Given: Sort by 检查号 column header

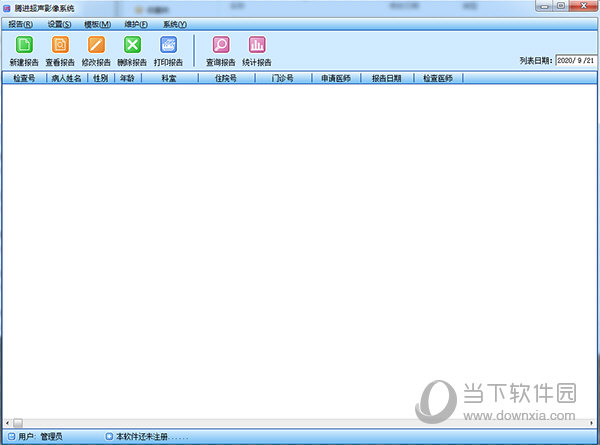Looking at the screenshot, I should (24, 78).
